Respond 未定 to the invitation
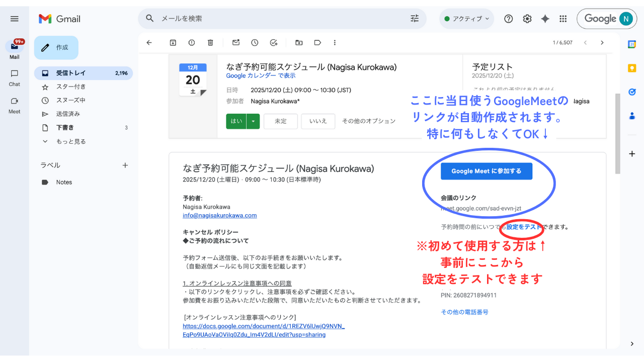 (x=280, y=121)
